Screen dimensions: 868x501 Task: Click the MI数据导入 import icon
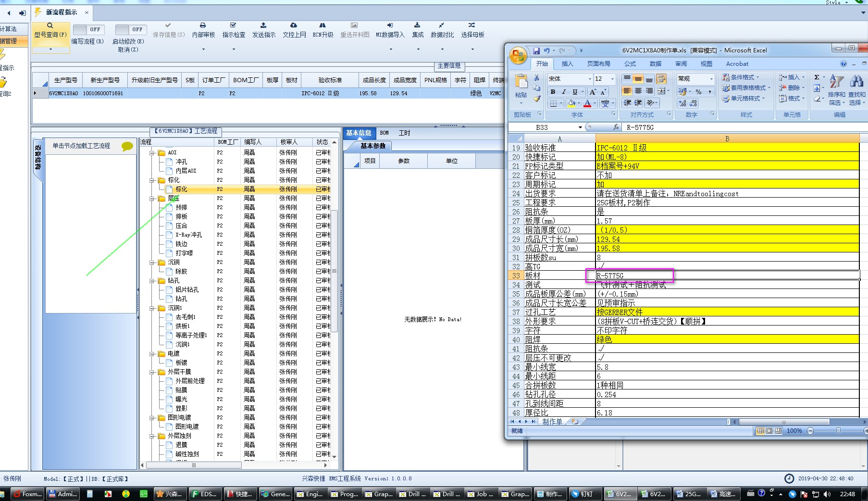point(390,25)
